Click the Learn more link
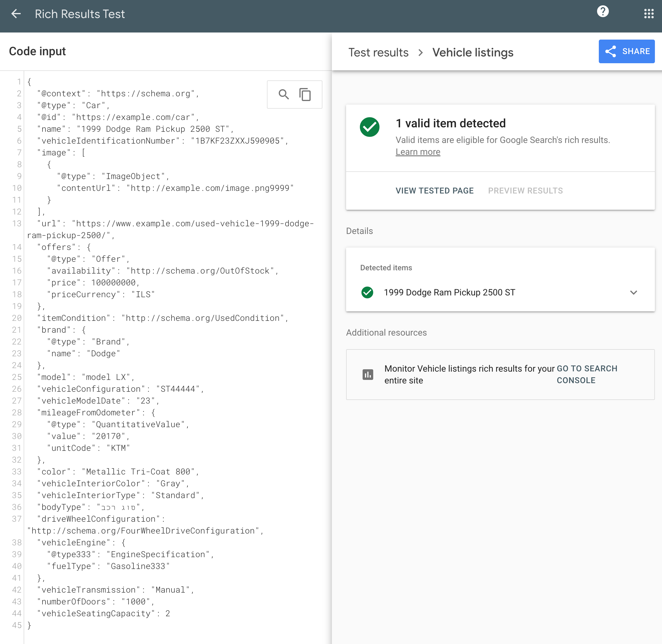This screenshot has width=662, height=644. click(418, 151)
